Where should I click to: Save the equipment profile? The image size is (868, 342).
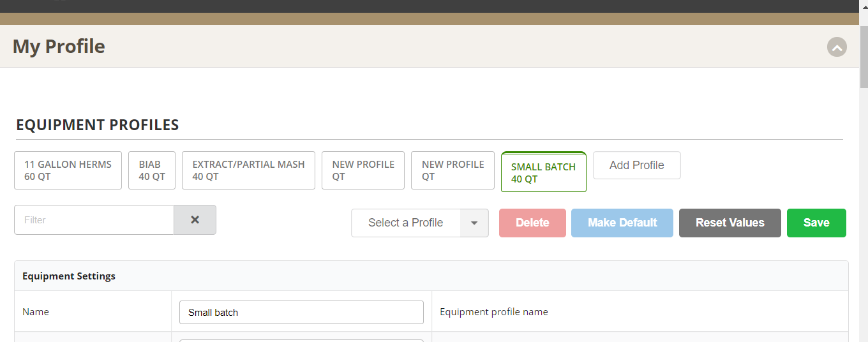(x=816, y=223)
